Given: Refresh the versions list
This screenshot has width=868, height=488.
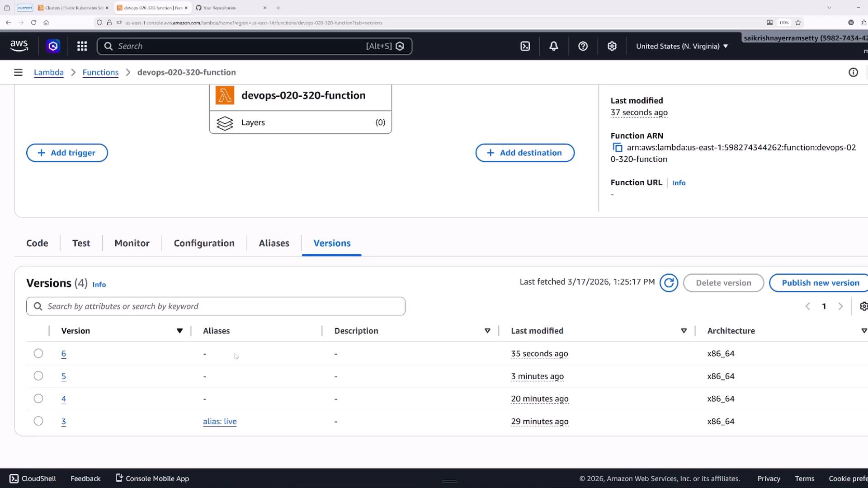Looking at the screenshot, I should (x=669, y=283).
